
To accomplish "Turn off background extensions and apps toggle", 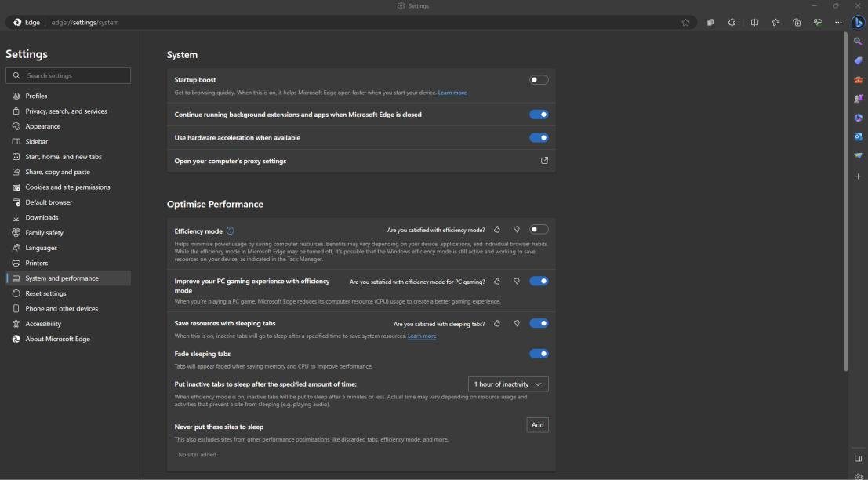I will [539, 115].
